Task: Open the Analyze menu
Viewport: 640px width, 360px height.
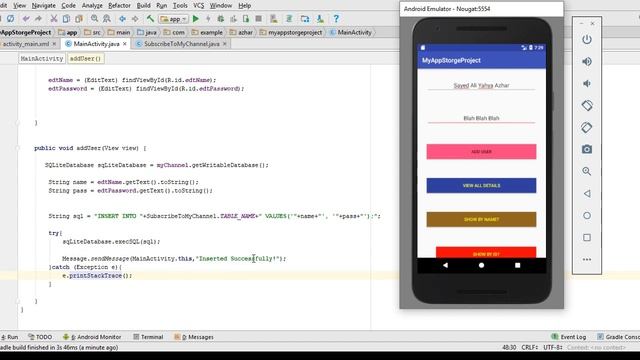Action: (92, 6)
